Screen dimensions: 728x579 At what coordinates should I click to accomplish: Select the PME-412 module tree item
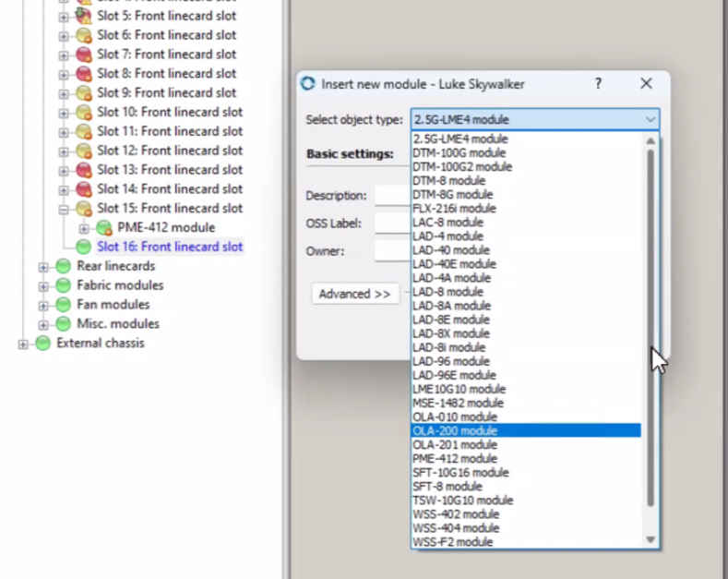166,228
